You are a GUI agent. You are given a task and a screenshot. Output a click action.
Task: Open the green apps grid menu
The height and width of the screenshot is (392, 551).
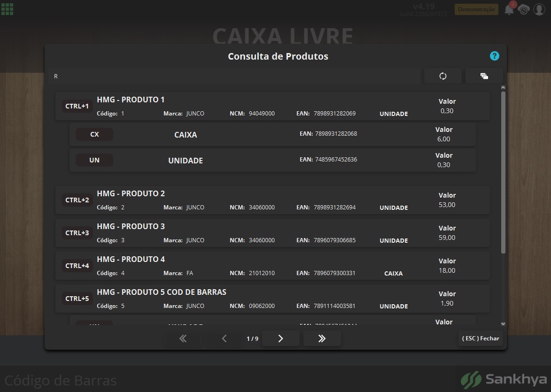[7, 9]
